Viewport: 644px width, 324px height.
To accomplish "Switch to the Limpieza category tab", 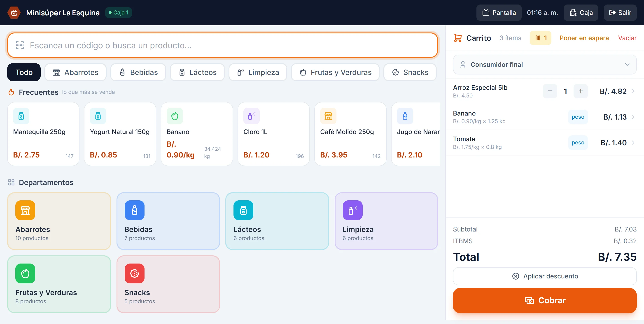I will coord(258,72).
